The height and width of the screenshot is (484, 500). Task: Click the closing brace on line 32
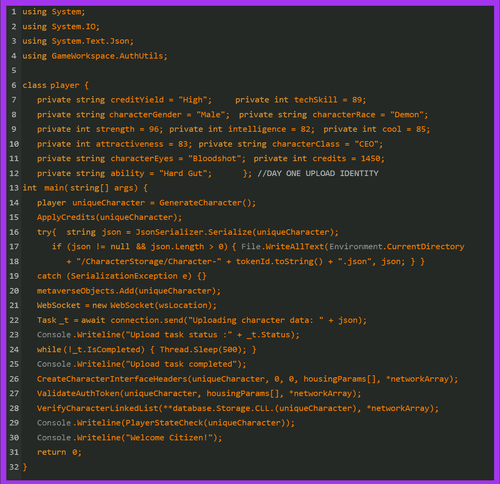tap(25, 467)
